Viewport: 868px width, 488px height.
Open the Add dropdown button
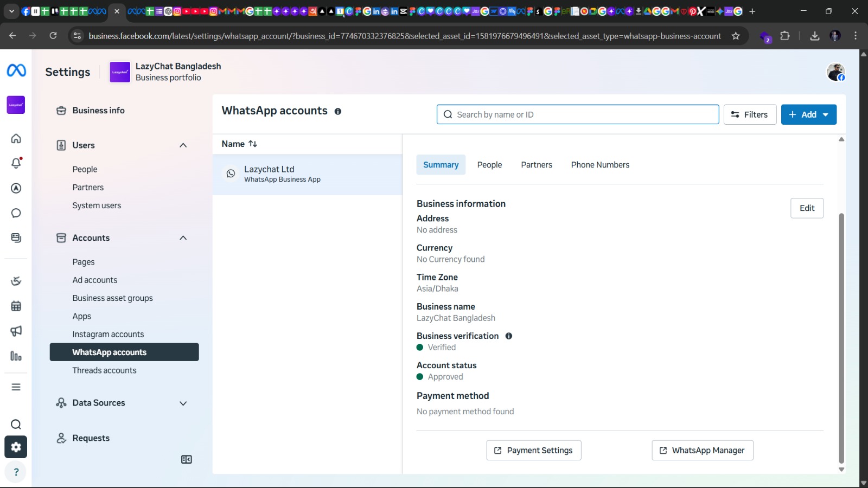pyautogui.click(x=808, y=114)
